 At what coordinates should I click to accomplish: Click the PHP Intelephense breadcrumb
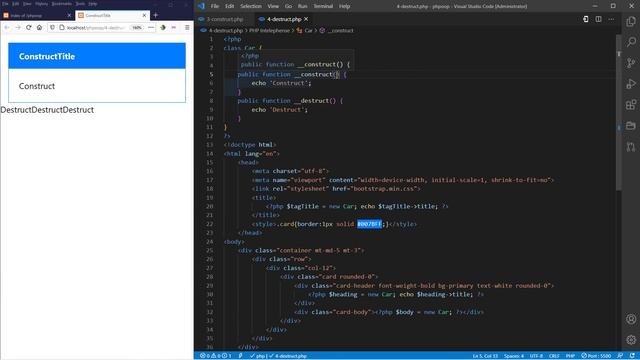[x=269, y=30]
